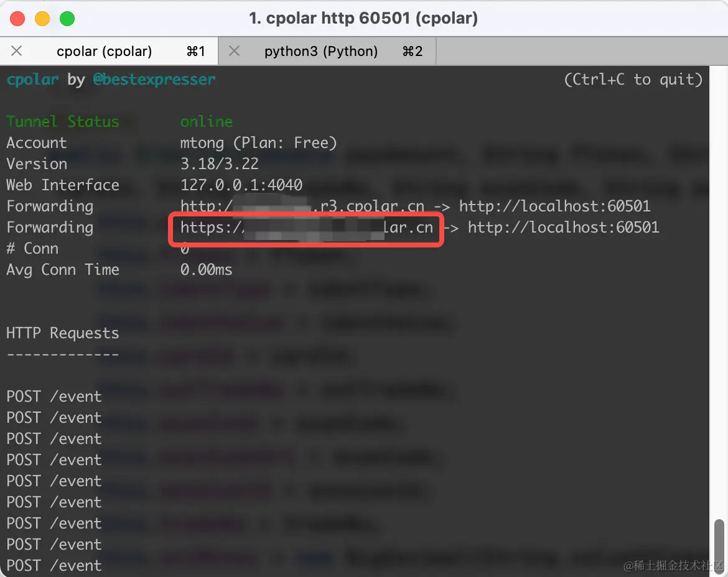Click the red close window button
This screenshot has width=728, height=577.
(17, 19)
